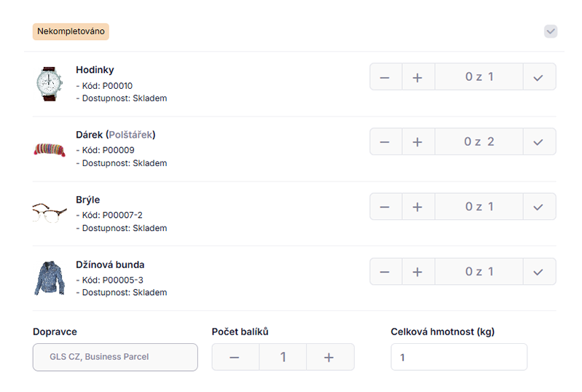Image resolution: width=582 pixels, height=392 pixels.
Task: Decrease quantity for Dárek Polštářek
Action: tap(385, 142)
